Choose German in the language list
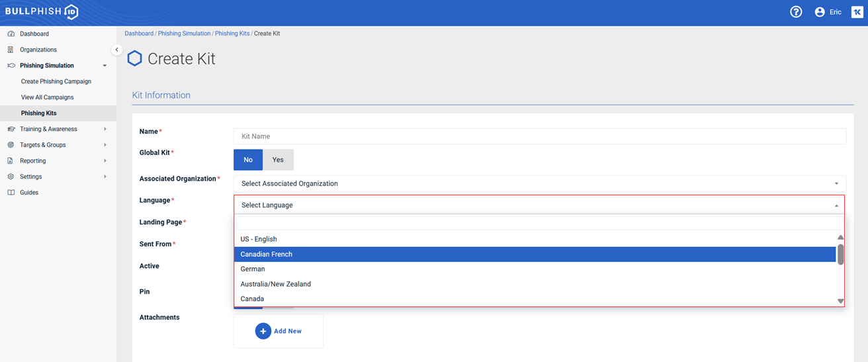868x362 pixels. [x=253, y=269]
